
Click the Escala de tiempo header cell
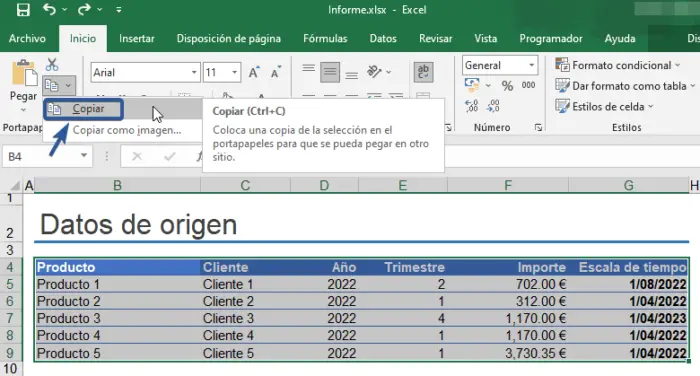tap(628, 267)
